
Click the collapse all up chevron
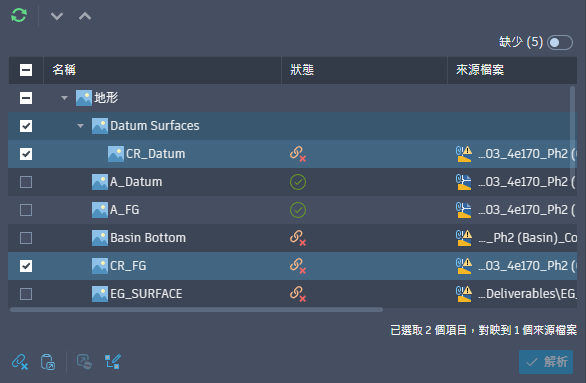click(85, 16)
